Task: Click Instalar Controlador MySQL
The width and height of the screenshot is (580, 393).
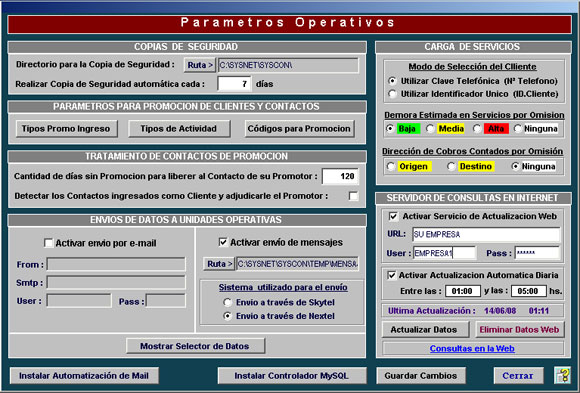Action: pos(292,376)
